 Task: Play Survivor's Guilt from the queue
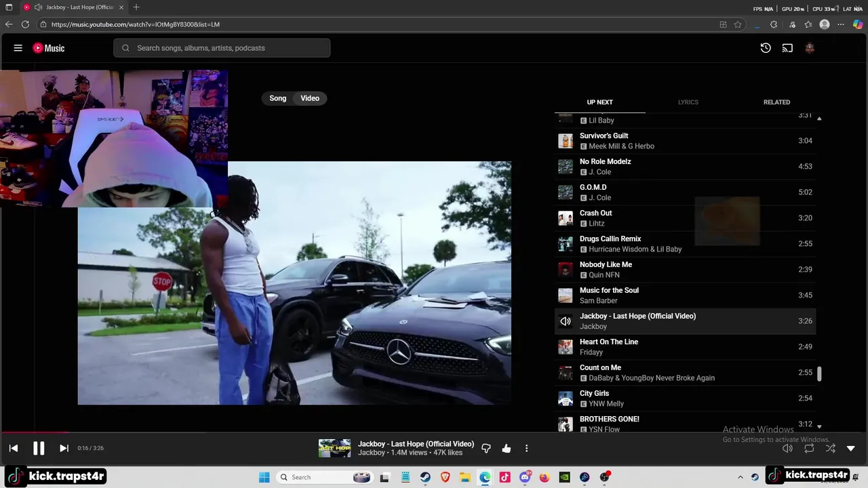[685, 141]
